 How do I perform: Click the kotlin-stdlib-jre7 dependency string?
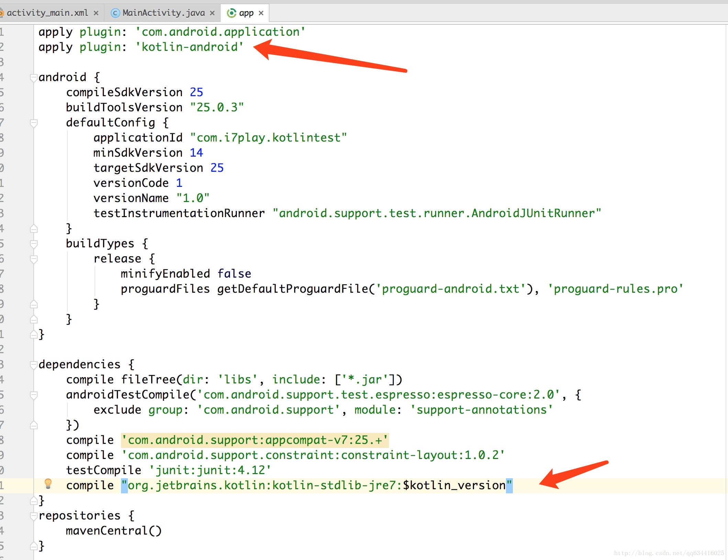[x=317, y=485]
